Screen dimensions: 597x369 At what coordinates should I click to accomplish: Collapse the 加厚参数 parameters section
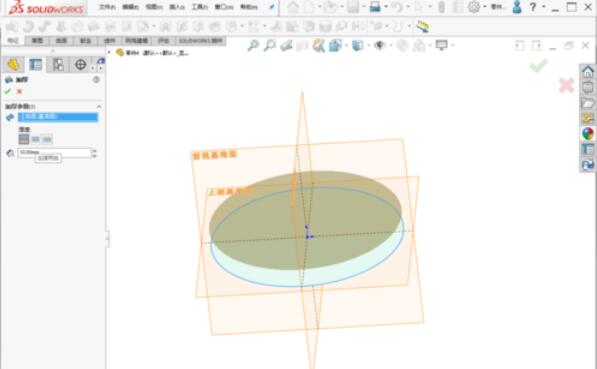click(99, 106)
